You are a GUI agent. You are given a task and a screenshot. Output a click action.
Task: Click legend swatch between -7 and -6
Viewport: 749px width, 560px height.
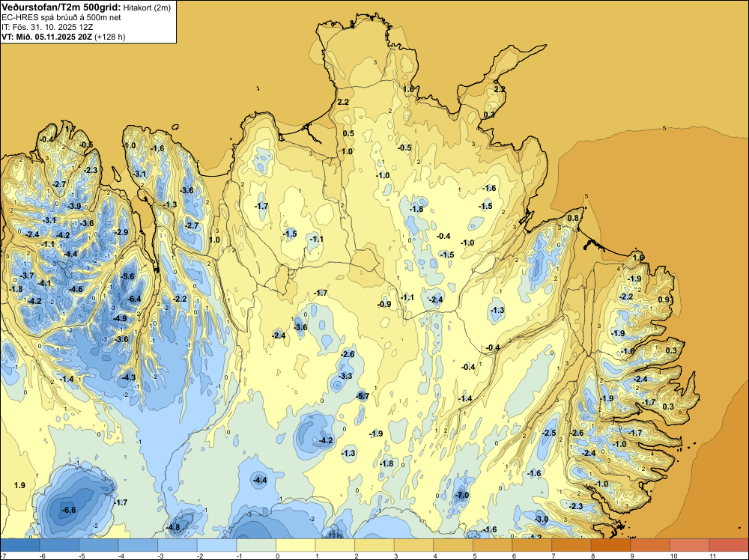click(20, 545)
